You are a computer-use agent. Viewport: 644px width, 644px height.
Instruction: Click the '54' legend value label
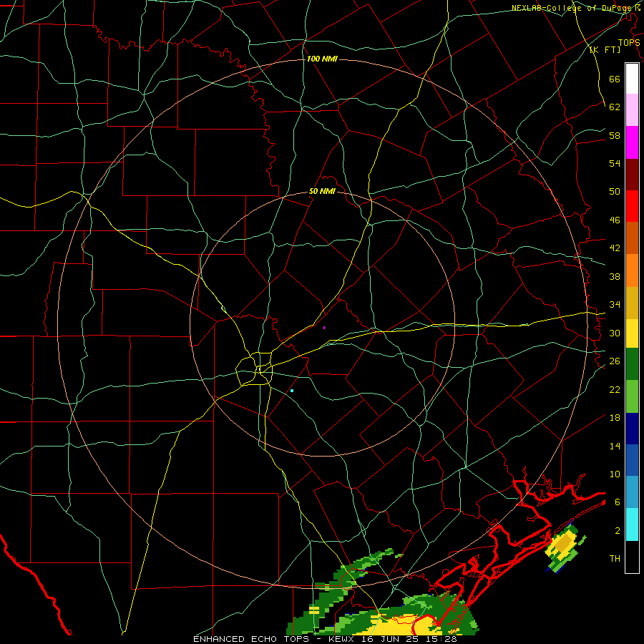point(615,163)
